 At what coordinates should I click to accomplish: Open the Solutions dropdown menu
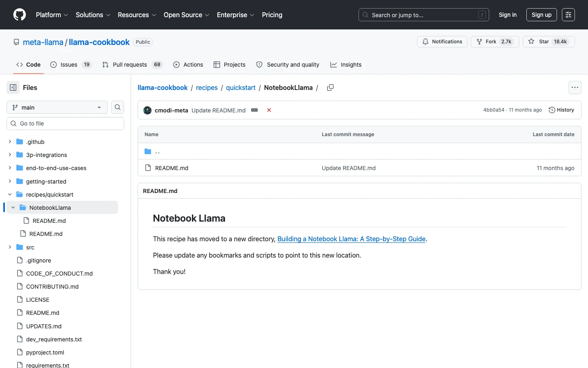tap(93, 15)
